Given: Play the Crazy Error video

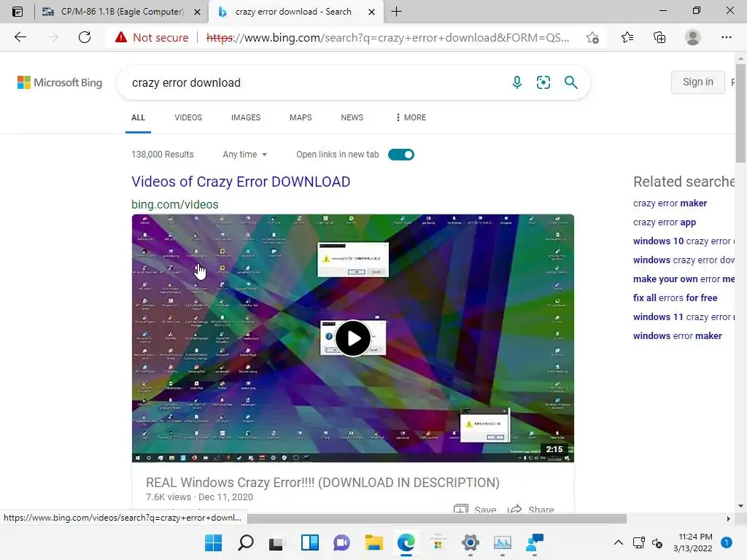Looking at the screenshot, I should (353, 338).
